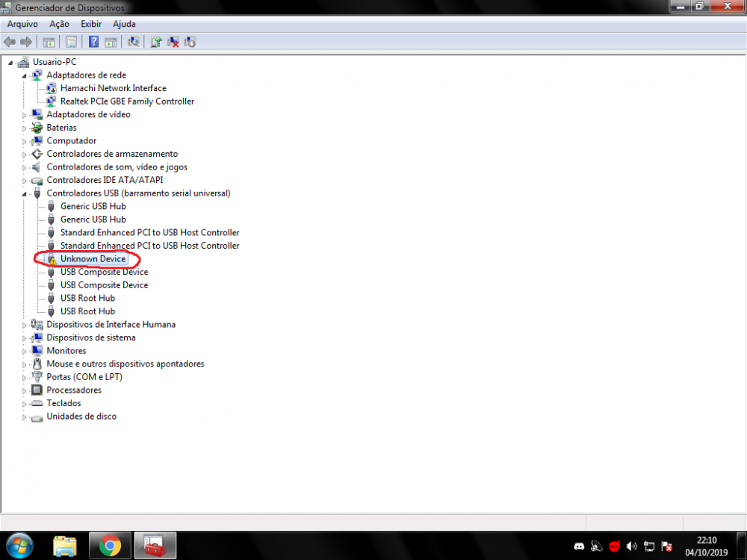Viewport: 747px width, 560px height.
Task: Click Uninstall device toolbar icon with red X
Action: [x=173, y=42]
